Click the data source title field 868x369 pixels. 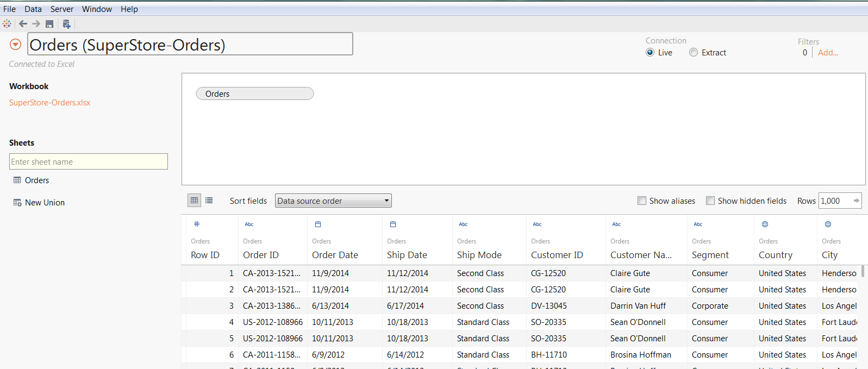pos(190,44)
